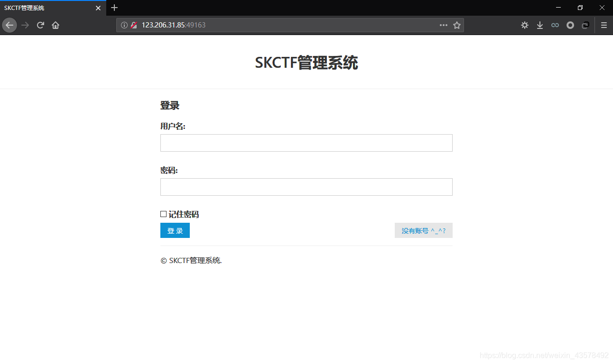The image size is (613, 364).
Task: Bookmark the page via the star icon
Action: pyautogui.click(x=456, y=25)
